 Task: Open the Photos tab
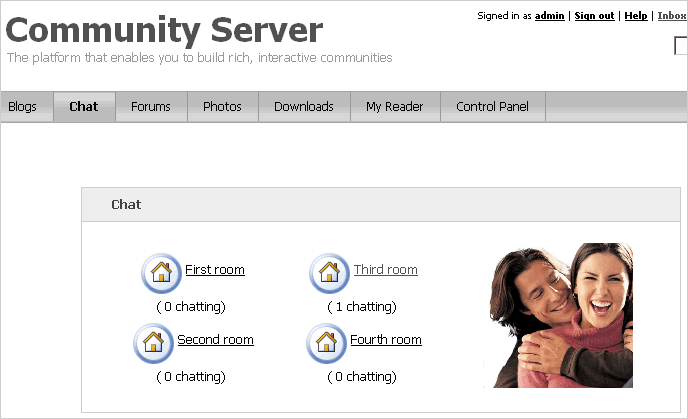(x=222, y=107)
